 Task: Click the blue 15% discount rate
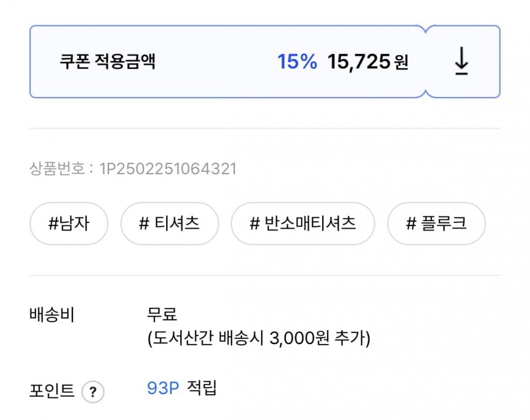coord(297,62)
